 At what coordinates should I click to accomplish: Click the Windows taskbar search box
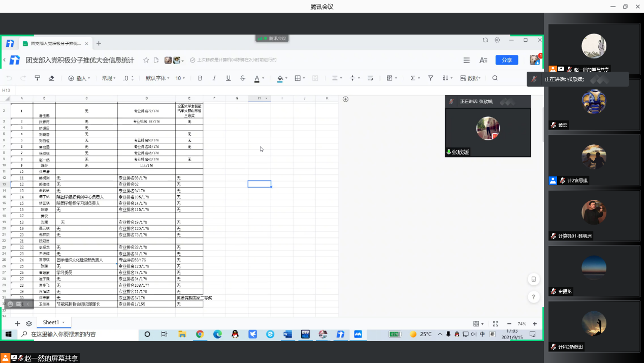[76, 334]
